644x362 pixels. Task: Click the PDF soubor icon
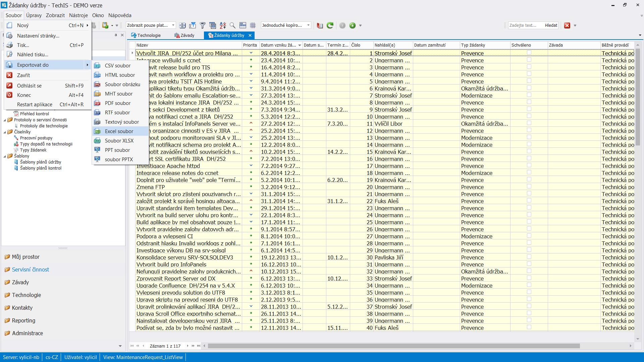click(x=97, y=103)
